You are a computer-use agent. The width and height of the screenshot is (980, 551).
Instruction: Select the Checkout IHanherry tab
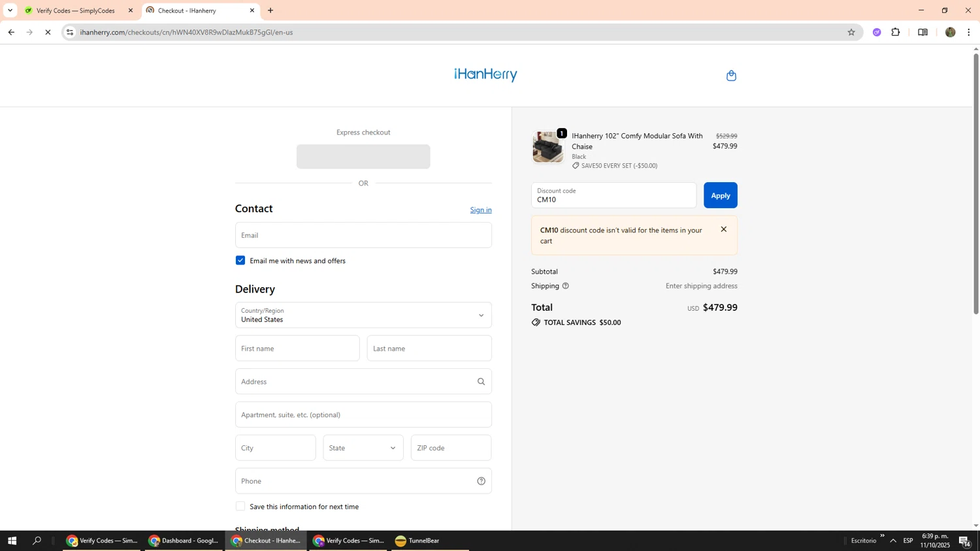point(199,10)
